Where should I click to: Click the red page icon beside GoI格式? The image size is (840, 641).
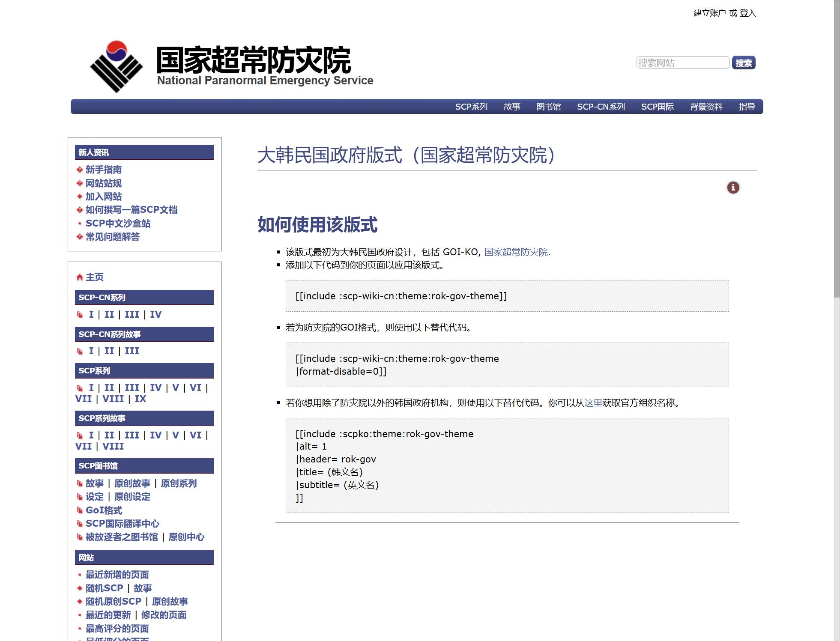pos(80,510)
